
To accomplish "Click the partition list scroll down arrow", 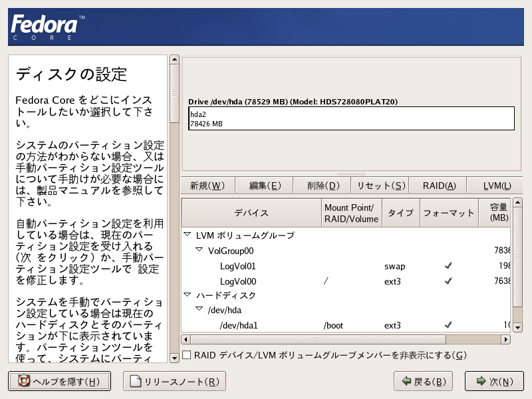I will [517, 328].
